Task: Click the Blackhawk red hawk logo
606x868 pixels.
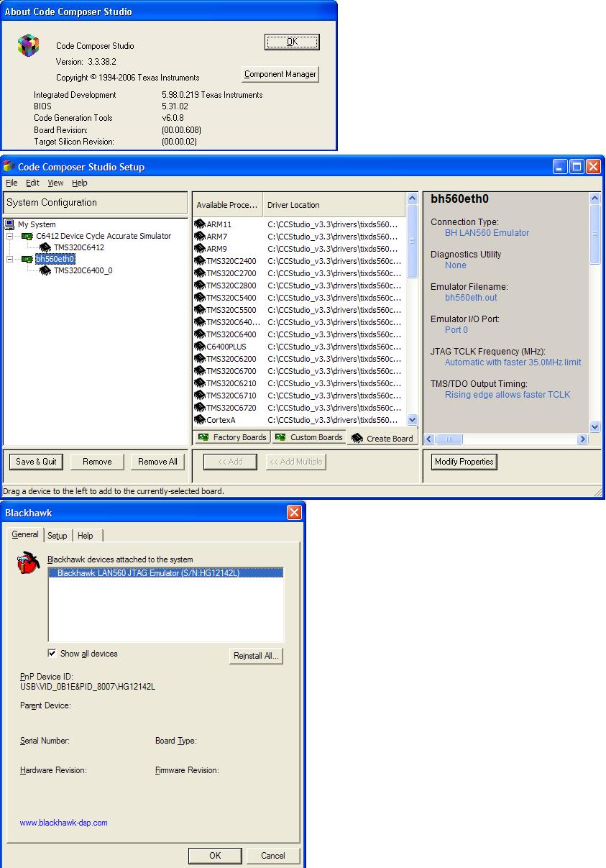Action: (27, 563)
